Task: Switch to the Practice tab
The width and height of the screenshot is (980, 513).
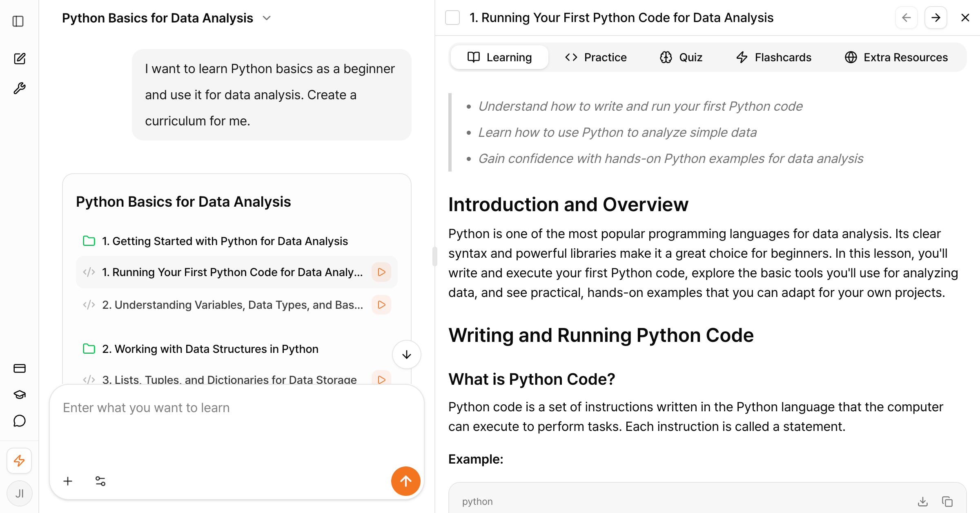Action: tap(596, 57)
